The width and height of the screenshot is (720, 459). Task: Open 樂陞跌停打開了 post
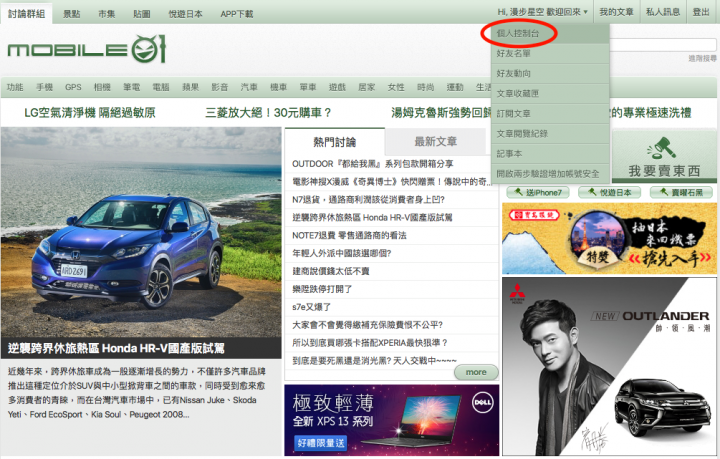[322, 289]
